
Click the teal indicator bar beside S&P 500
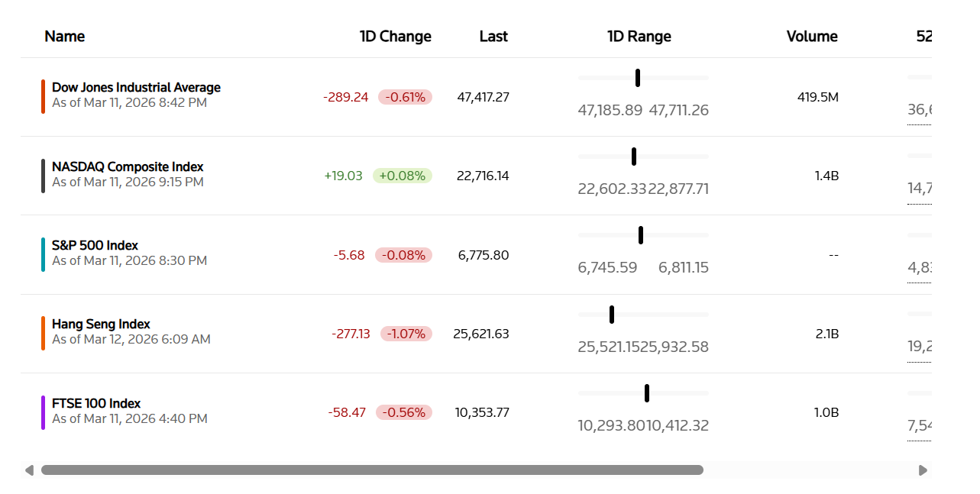(x=42, y=252)
